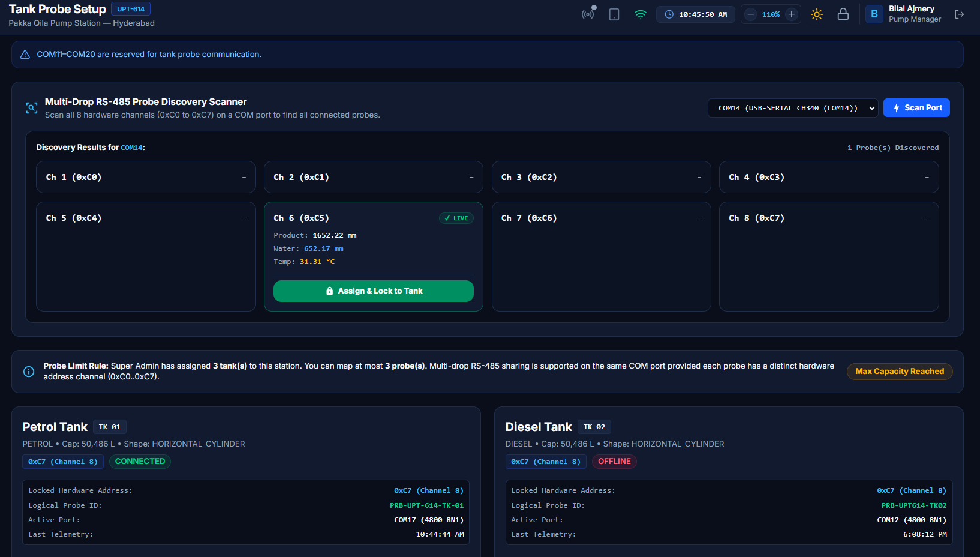The width and height of the screenshot is (980, 557).
Task: Click Diesel Tank 0xC7 (Channel 8) badge
Action: pyautogui.click(x=546, y=462)
